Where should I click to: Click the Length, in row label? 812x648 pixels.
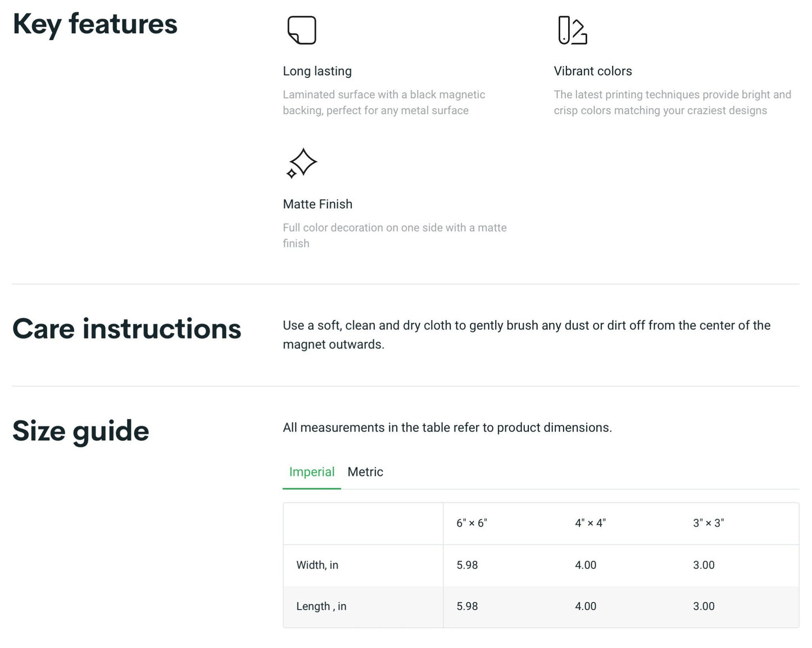click(x=321, y=606)
